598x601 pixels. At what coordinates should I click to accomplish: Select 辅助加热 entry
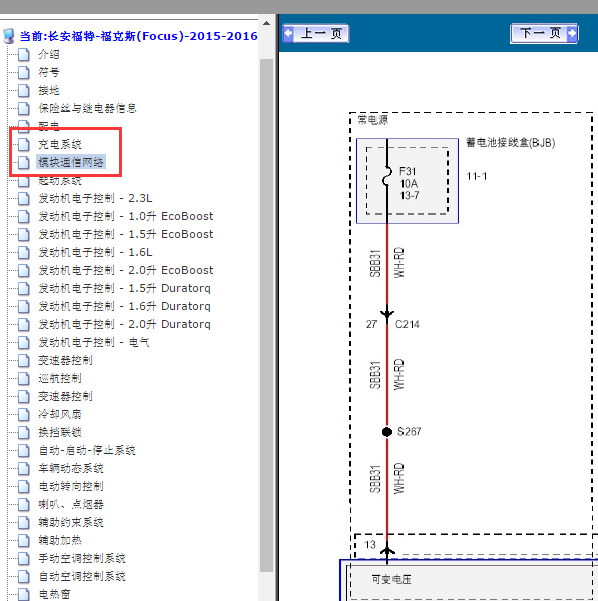point(60,541)
